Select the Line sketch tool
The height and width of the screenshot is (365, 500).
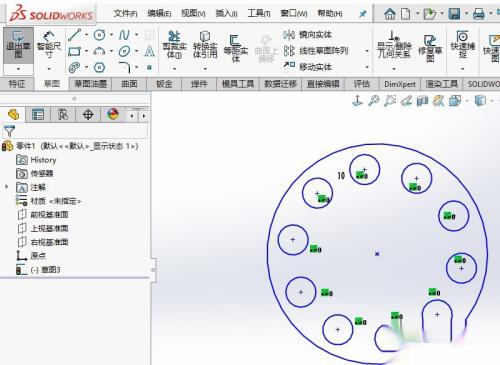tap(74, 35)
